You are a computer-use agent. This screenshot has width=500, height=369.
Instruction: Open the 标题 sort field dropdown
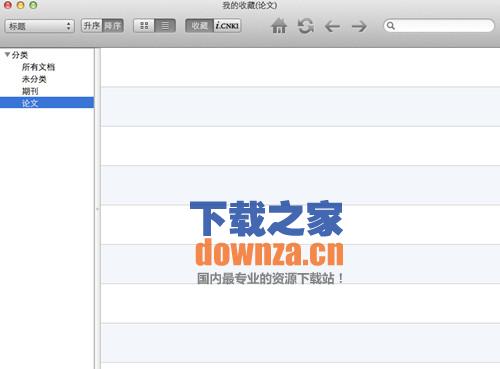coord(39,26)
